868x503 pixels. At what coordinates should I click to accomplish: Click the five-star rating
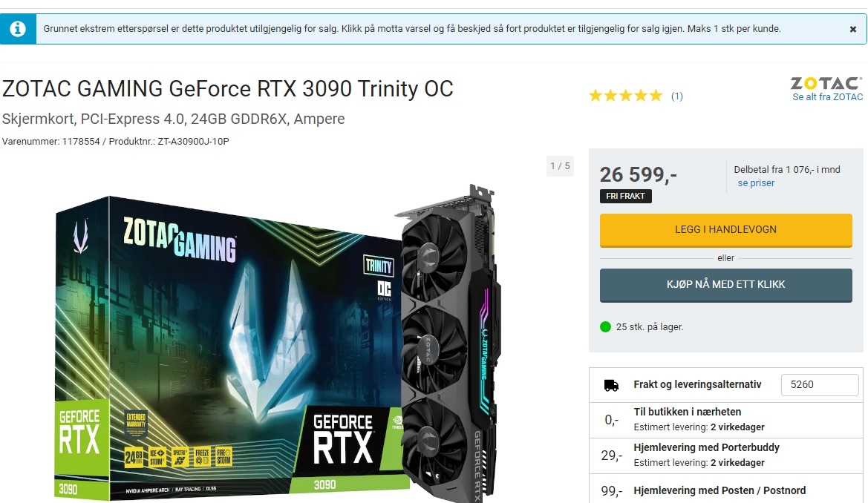click(x=625, y=96)
